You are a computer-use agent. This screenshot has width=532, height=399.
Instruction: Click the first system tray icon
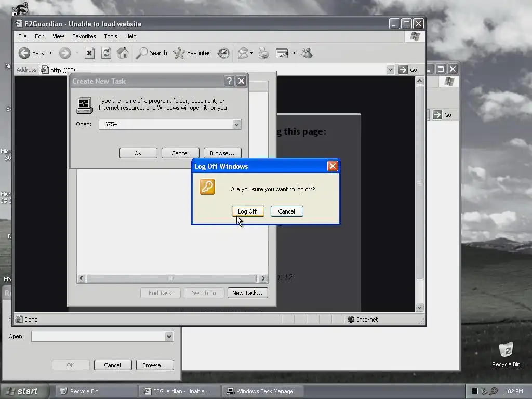coord(475,391)
